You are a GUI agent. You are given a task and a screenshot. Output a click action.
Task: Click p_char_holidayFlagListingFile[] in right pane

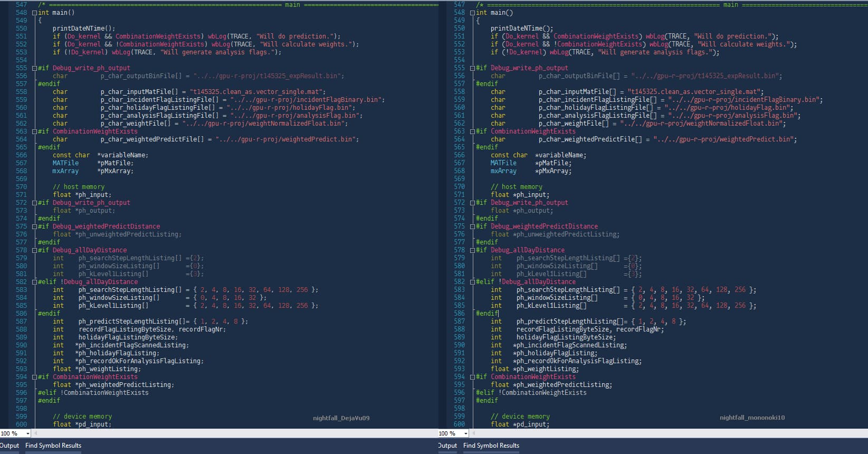tap(596, 108)
